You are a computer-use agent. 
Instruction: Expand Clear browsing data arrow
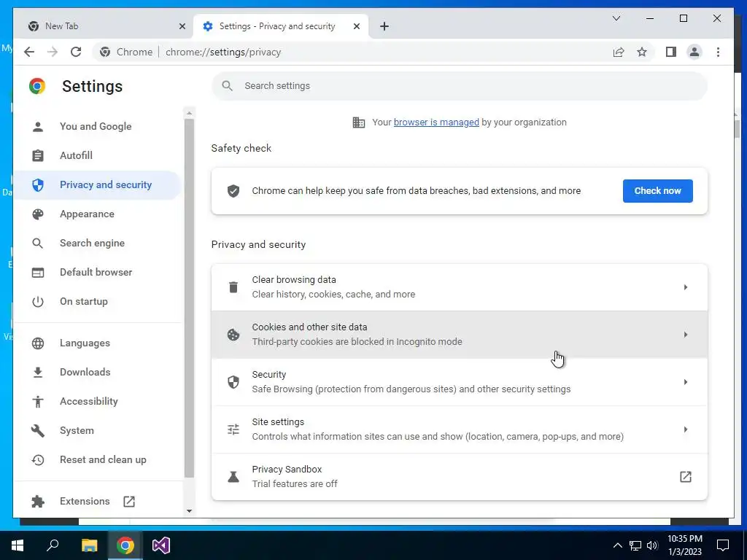686,287
